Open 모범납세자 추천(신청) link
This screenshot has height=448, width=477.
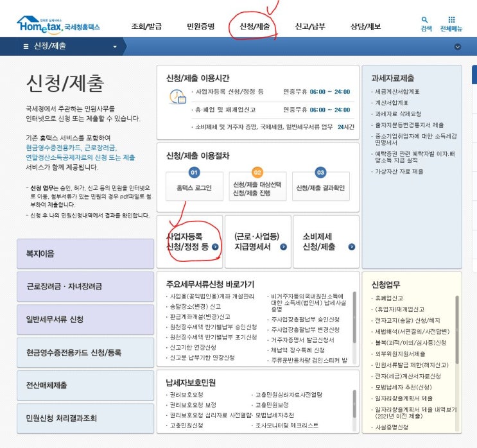point(403,387)
